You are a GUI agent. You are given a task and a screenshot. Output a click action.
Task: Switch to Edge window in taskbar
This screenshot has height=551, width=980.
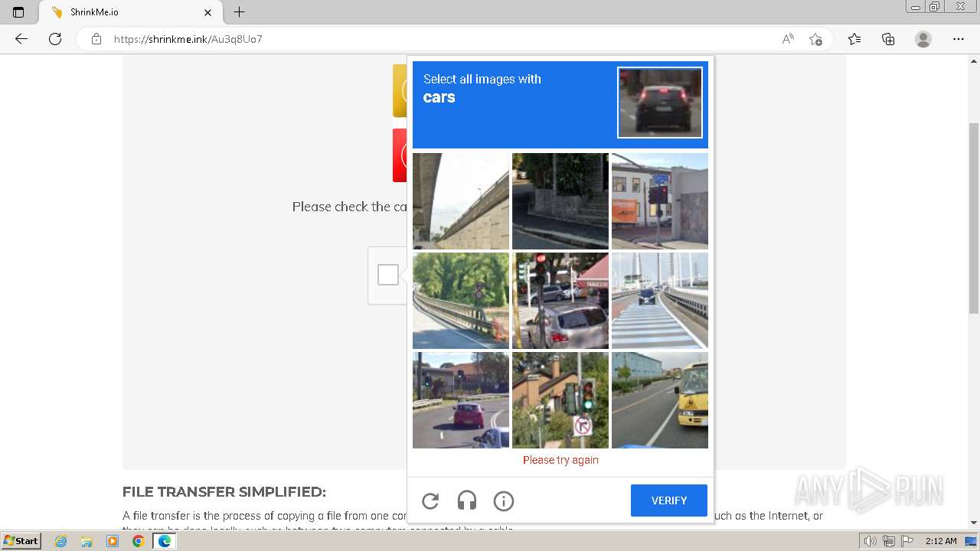point(164,541)
